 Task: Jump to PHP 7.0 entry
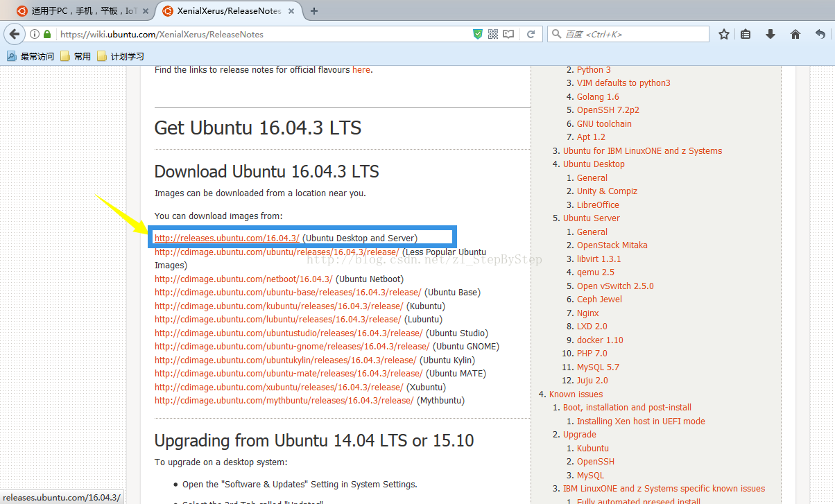[592, 353]
